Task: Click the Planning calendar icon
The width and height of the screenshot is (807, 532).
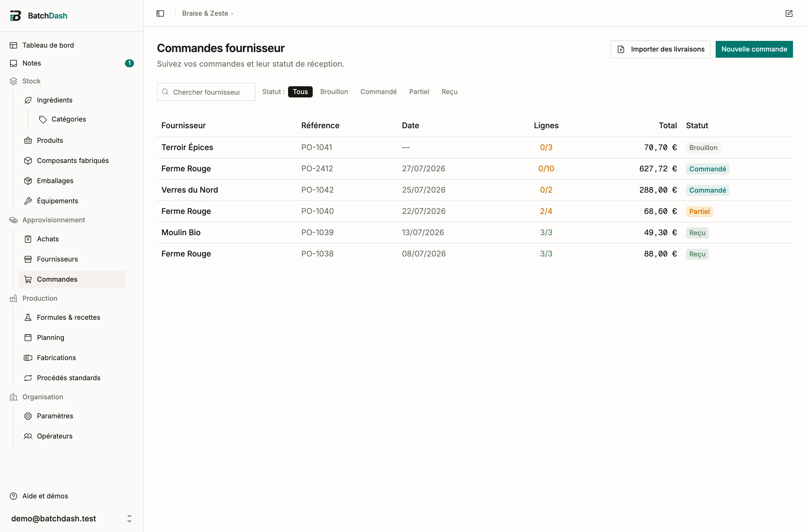Action: (x=28, y=338)
